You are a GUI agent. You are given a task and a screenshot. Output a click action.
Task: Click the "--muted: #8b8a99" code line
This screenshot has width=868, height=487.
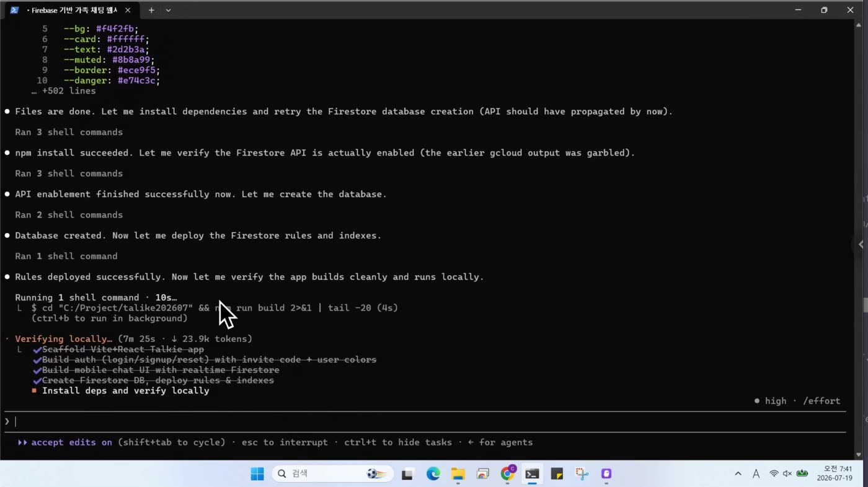click(109, 60)
